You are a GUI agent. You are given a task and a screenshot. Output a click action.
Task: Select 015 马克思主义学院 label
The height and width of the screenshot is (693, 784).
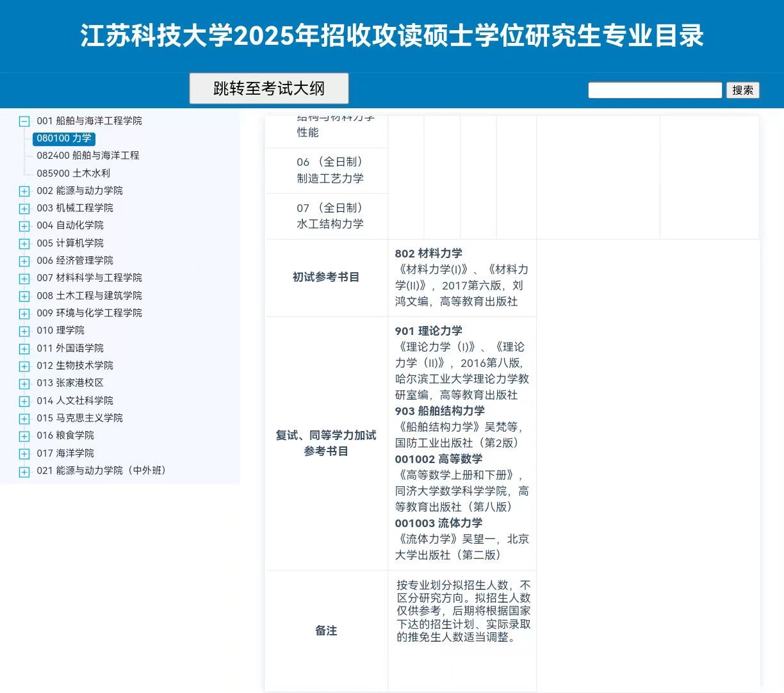pyautogui.click(x=79, y=418)
